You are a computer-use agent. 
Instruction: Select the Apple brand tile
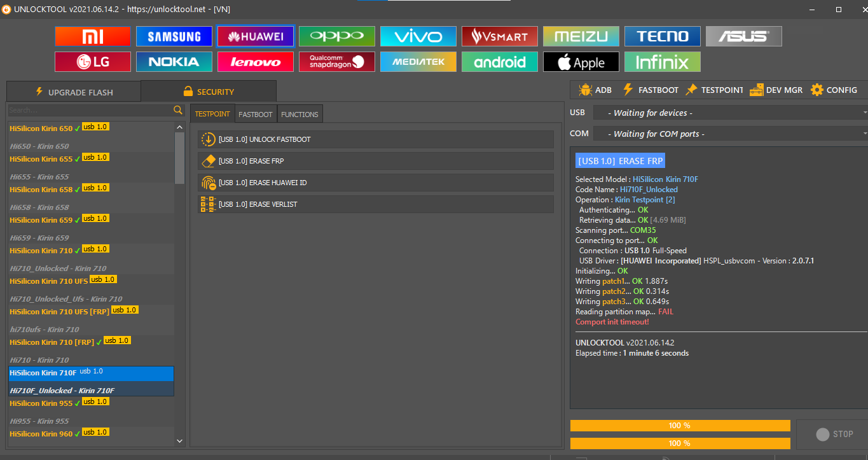581,62
